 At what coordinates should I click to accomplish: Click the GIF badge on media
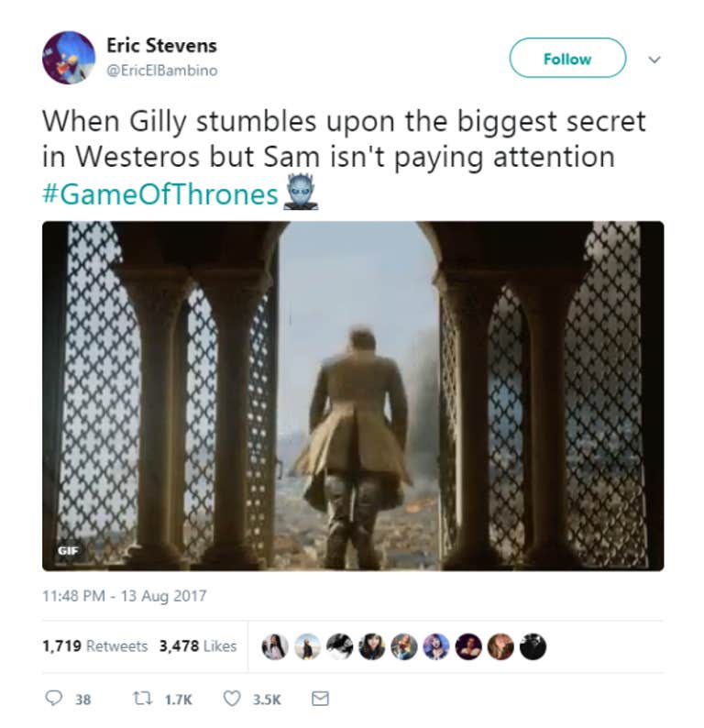click(68, 551)
